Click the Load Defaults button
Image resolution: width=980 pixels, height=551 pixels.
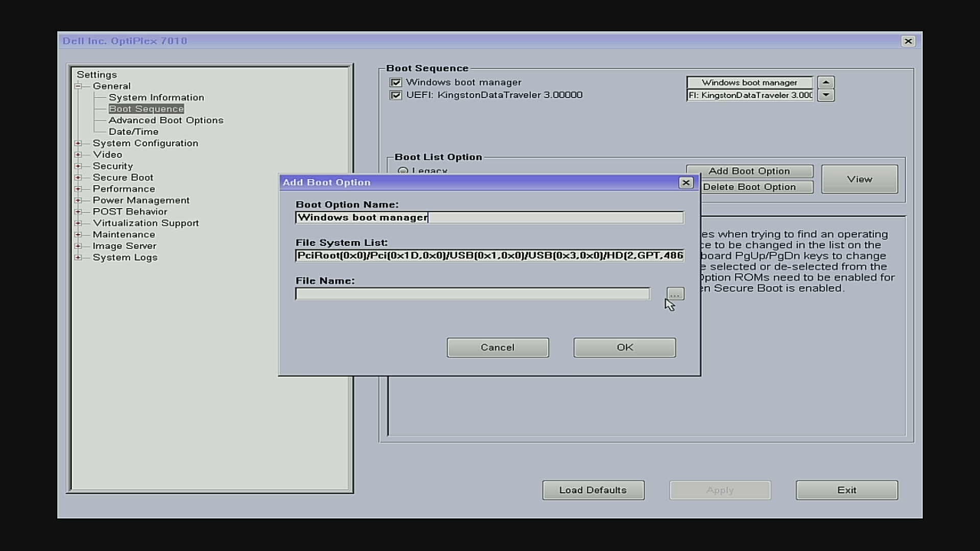[x=593, y=490]
